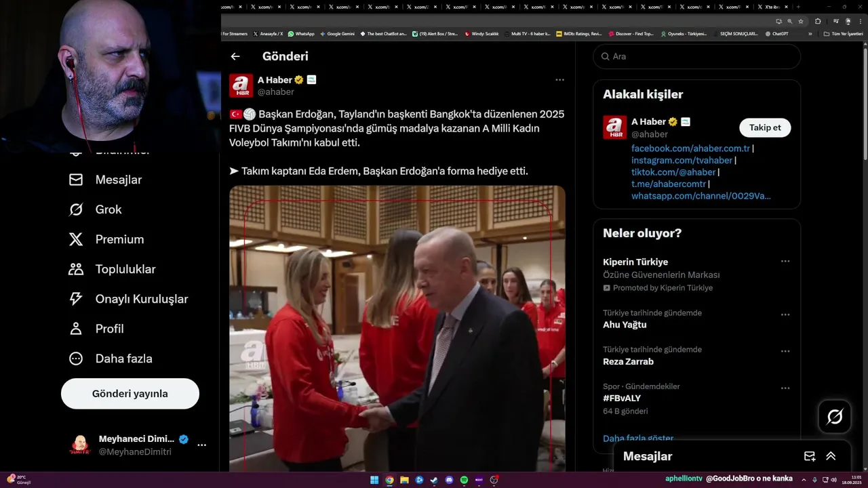Open the floating Grok button
Viewport: 868px width, 488px height.
pyautogui.click(x=835, y=417)
